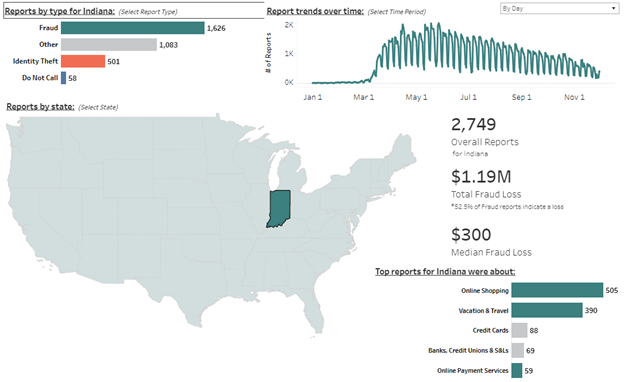The image size is (624, 382).
Task: Select the Michigan state on the map
Action: click(292, 171)
